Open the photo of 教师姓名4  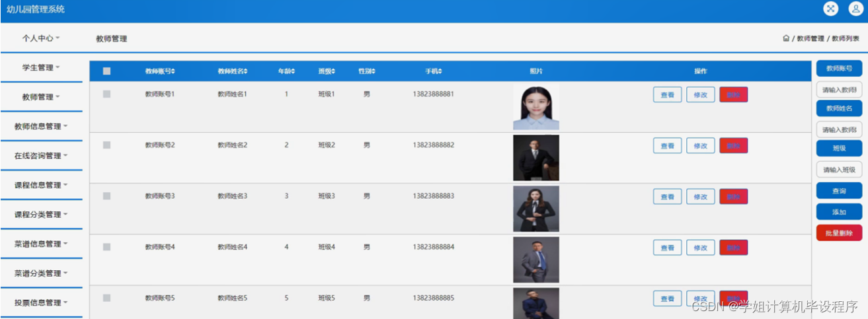(536, 260)
